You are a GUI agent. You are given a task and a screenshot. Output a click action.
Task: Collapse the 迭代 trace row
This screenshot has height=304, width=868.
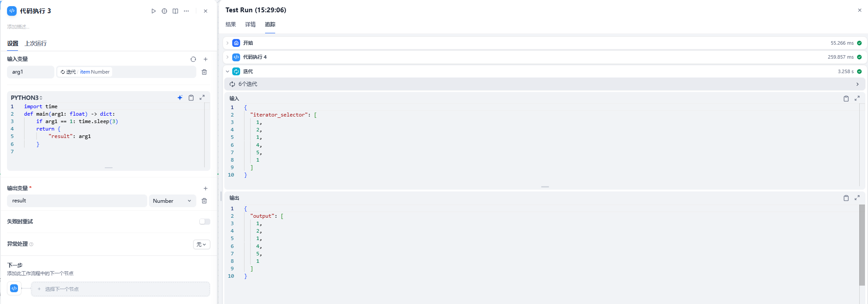[x=227, y=71]
